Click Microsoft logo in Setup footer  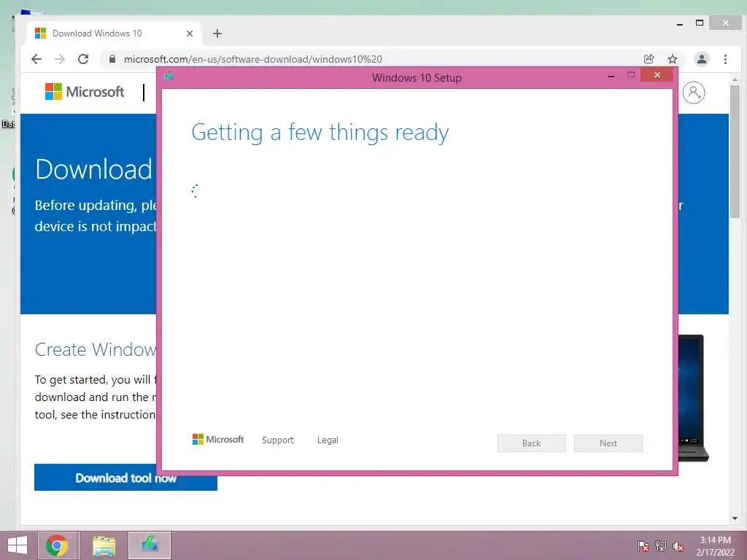(x=217, y=439)
